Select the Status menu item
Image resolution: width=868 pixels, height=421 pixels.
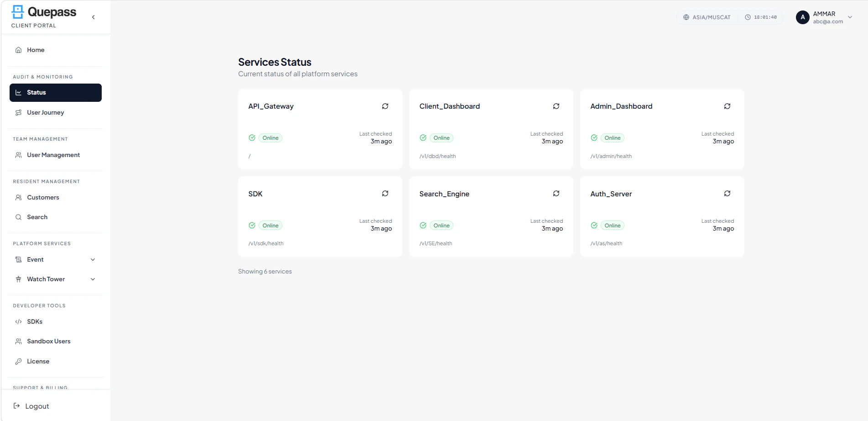(56, 93)
